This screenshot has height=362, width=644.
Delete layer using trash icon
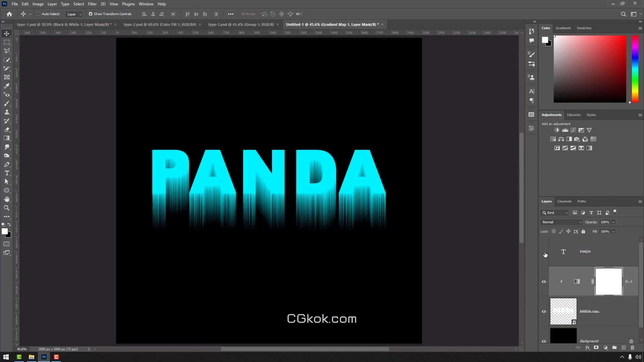click(632, 348)
